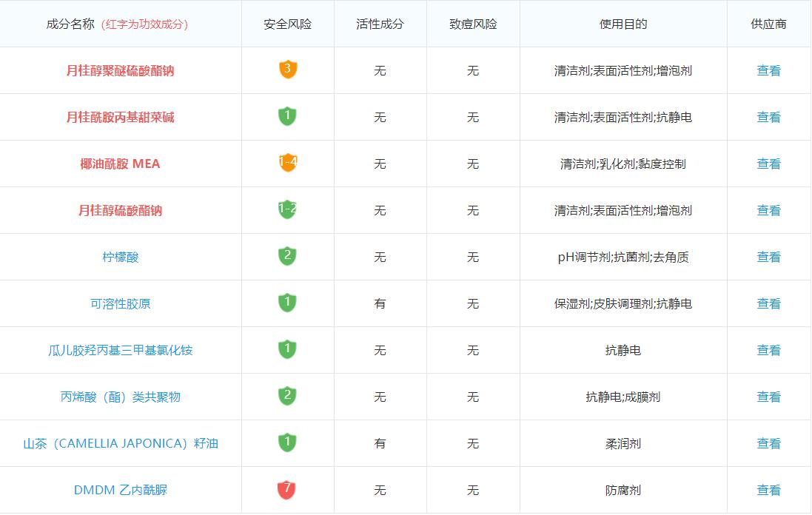Image resolution: width=812 pixels, height=515 pixels.
Task: Click the green 1-2 shield for 月桂醇硫酸酯钠
Action: 287,209
